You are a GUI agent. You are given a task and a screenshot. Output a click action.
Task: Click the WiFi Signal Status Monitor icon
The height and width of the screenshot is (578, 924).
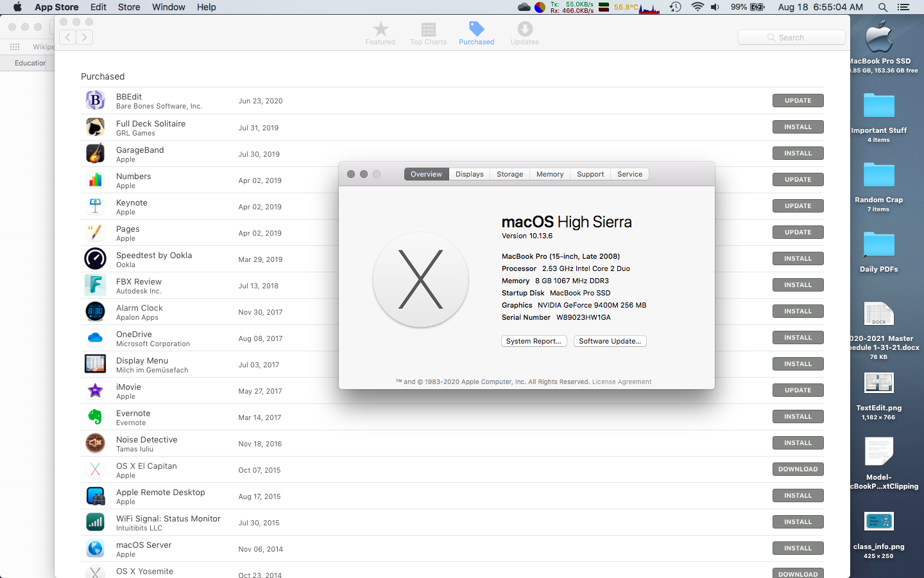pos(95,522)
